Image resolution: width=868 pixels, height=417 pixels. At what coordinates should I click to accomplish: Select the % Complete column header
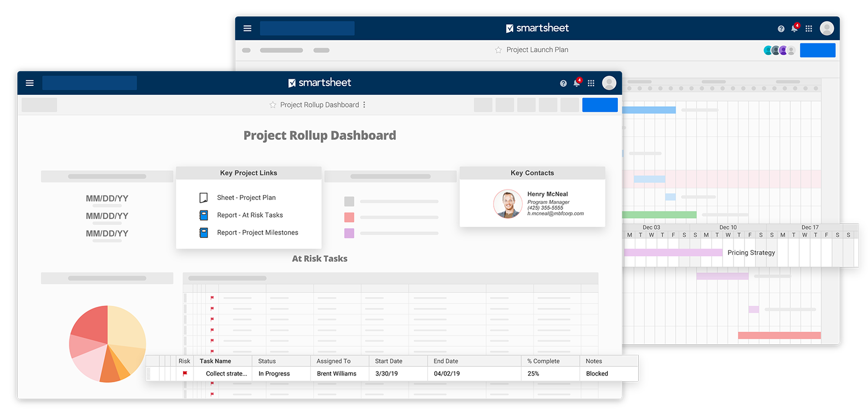click(543, 361)
